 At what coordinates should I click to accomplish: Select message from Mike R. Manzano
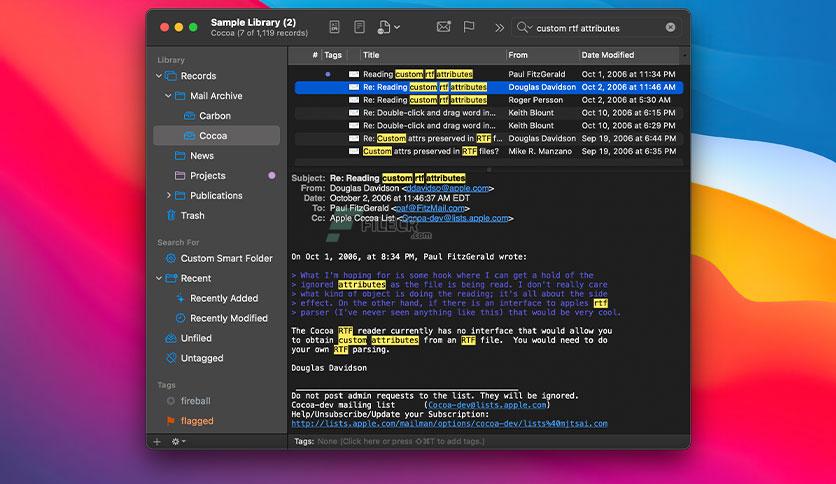coord(488,151)
